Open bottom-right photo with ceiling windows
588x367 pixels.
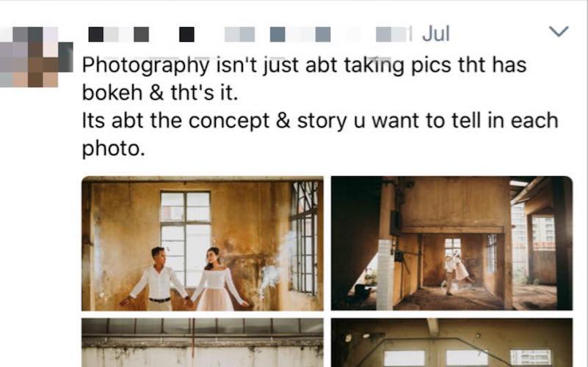click(x=451, y=342)
